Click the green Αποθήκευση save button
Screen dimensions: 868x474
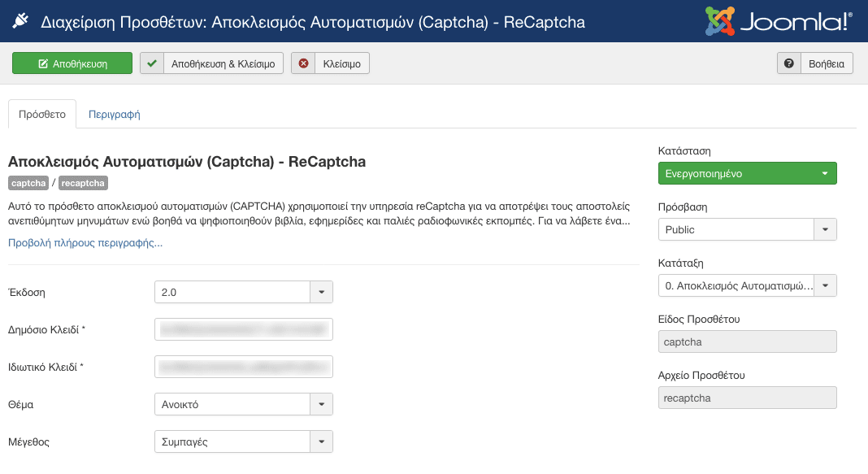pyautogui.click(x=72, y=63)
